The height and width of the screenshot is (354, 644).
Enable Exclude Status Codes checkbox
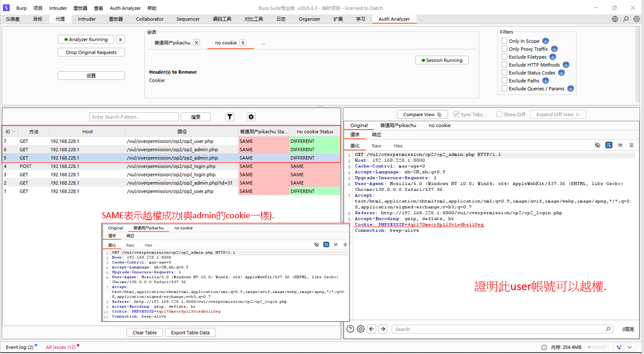point(504,73)
